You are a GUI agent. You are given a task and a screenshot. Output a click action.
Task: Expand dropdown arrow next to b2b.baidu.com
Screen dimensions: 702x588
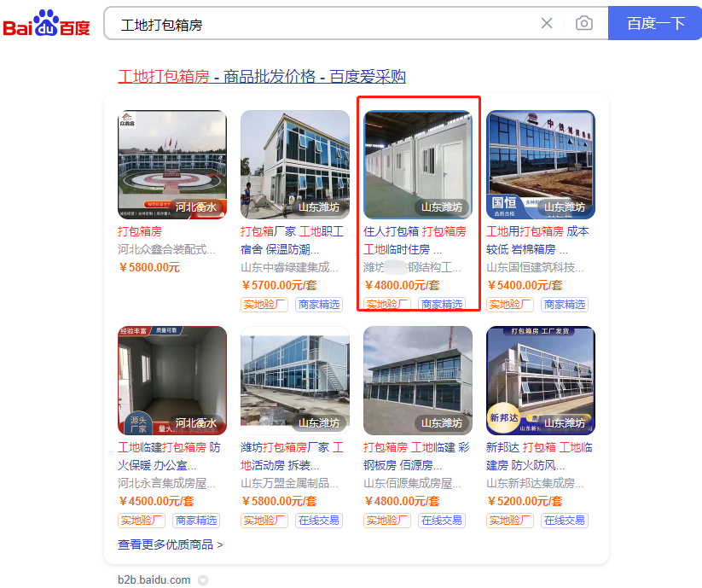pos(203,580)
